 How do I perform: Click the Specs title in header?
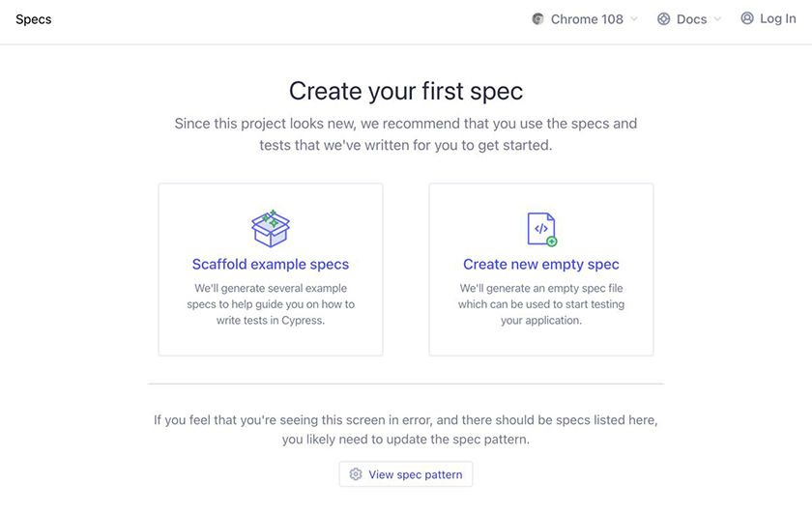pyautogui.click(x=34, y=19)
